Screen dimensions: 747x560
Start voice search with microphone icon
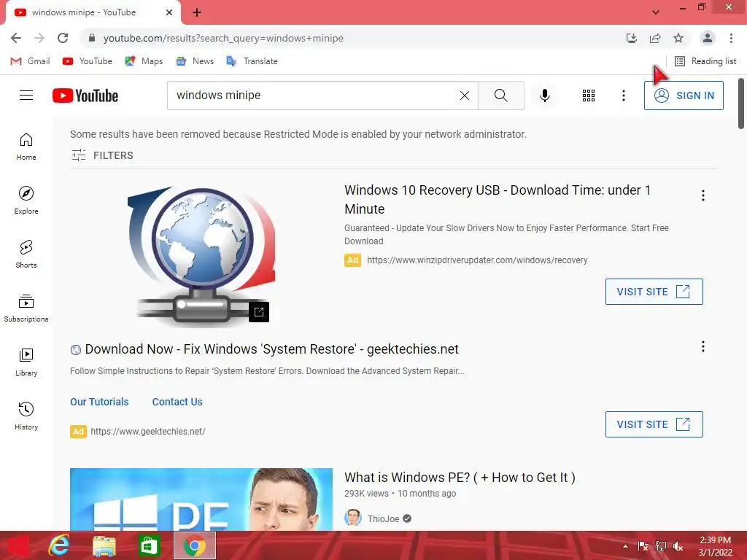click(x=544, y=96)
